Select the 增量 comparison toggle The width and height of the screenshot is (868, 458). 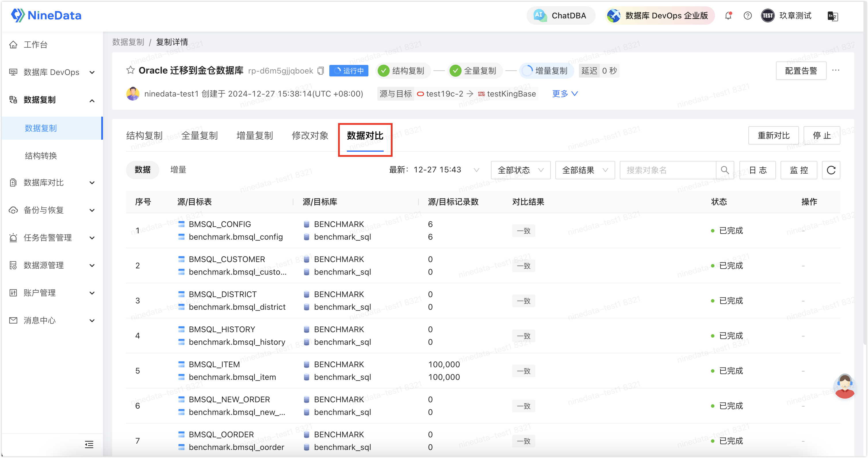pyautogui.click(x=178, y=170)
